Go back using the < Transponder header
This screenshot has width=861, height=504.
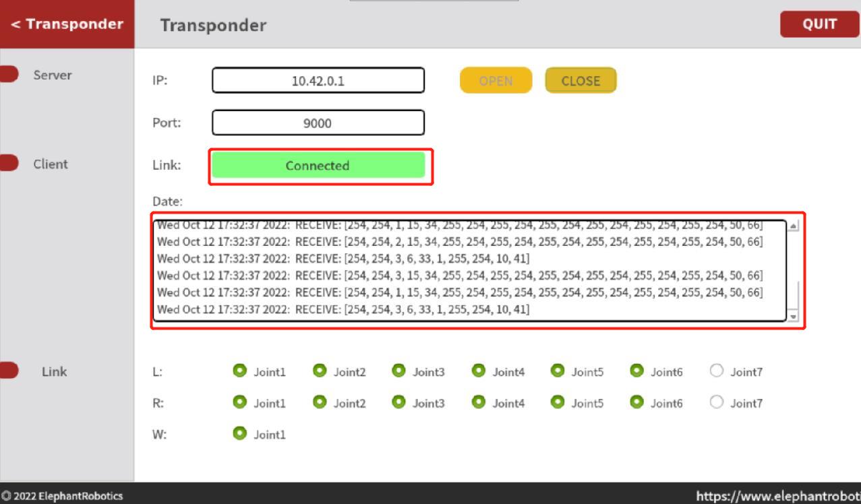pos(67,24)
